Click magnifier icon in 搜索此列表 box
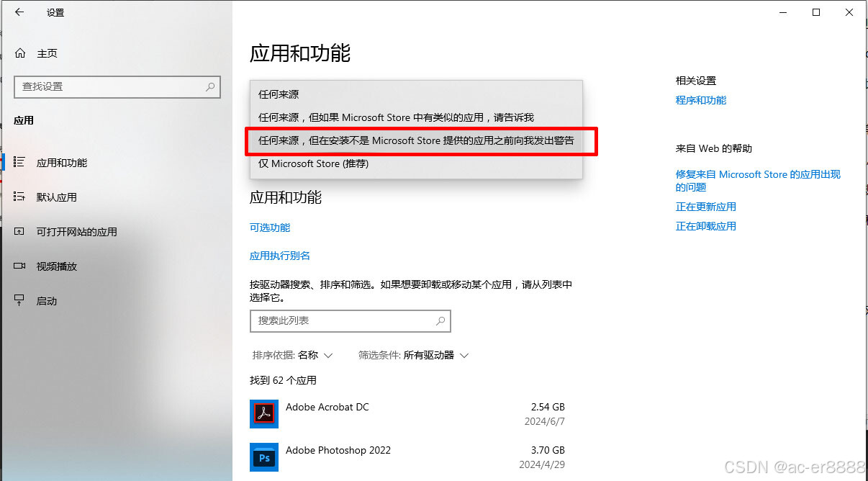 point(440,320)
